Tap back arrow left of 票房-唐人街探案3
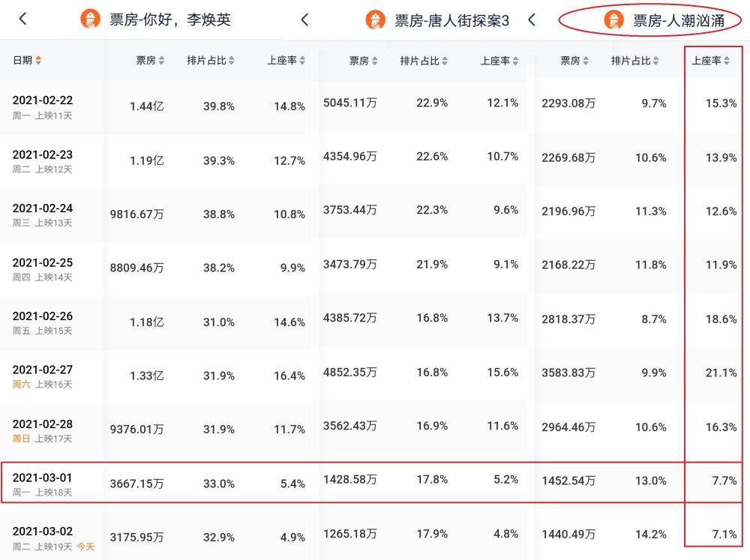Screen dimensions: 750x560 (x=304, y=20)
